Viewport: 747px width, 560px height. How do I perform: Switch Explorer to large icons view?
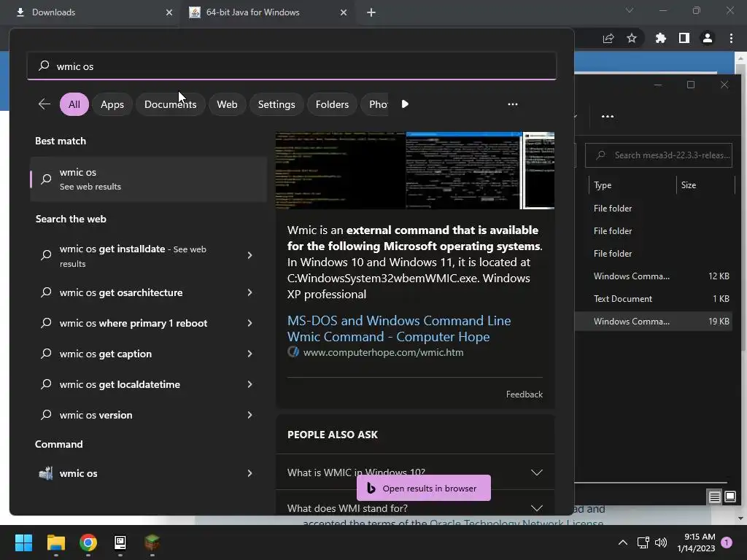pos(730,497)
